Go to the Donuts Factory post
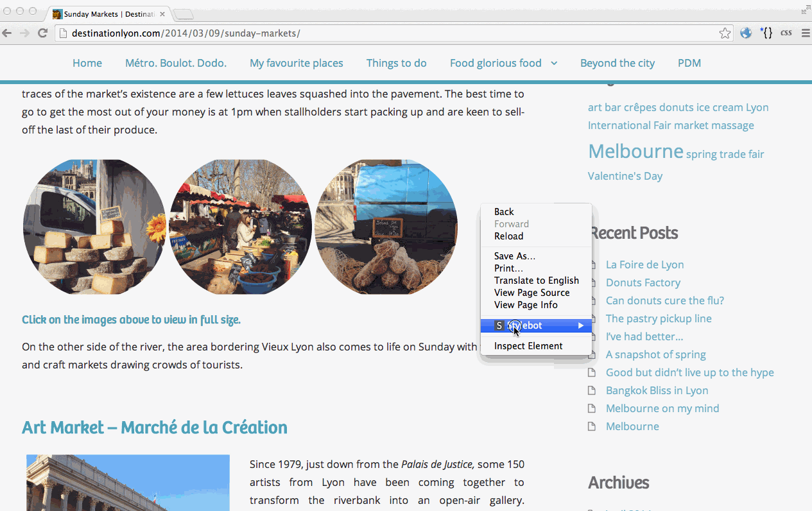Image resolution: width=812 pixels, height=511 pixels. pos(643,282)
